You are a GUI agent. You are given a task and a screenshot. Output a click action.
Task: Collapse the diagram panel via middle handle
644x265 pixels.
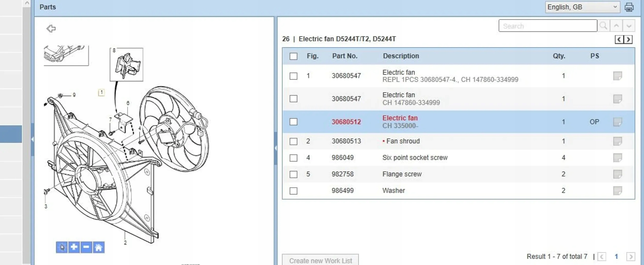(x=276, y=148)
